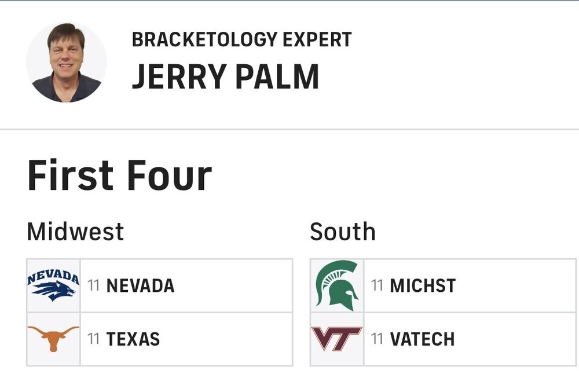Click the Nevada Wolf Pack logo
579x392 pixels.
[53, 285]
